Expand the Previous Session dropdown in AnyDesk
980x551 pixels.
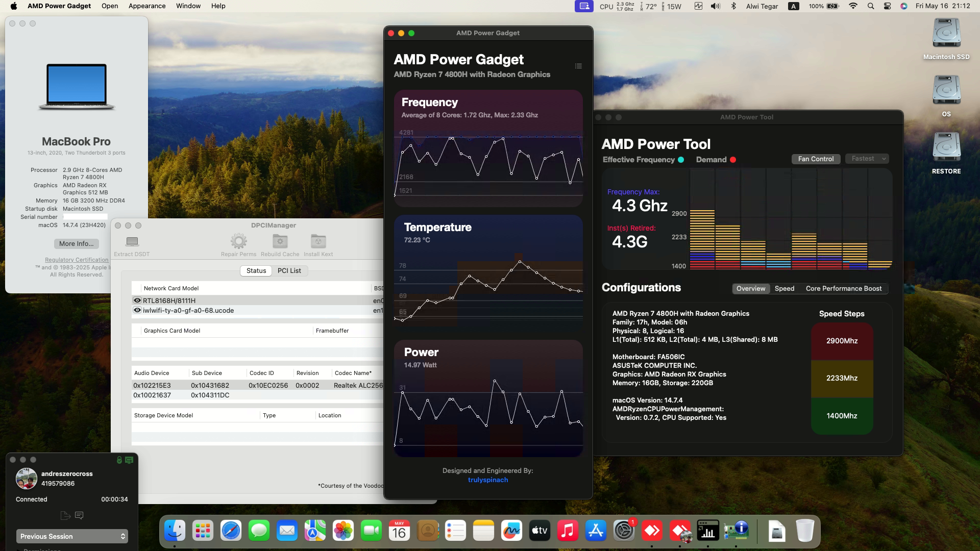coord(72,536)
